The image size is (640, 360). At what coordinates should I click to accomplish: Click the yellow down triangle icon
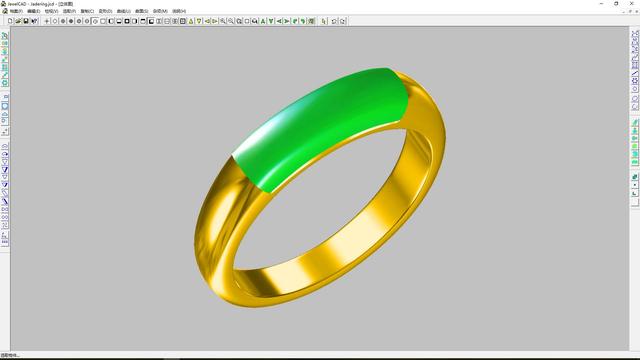pos(199,21)
